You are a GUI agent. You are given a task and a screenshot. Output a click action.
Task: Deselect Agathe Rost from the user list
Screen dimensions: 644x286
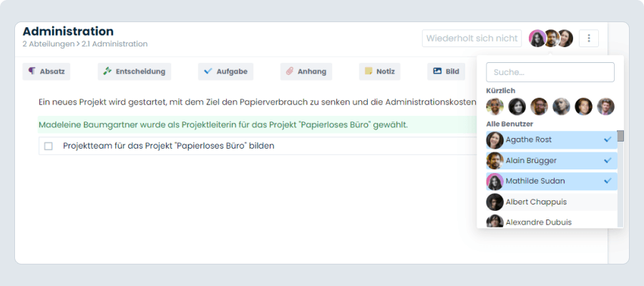click(x=552, y=140)
